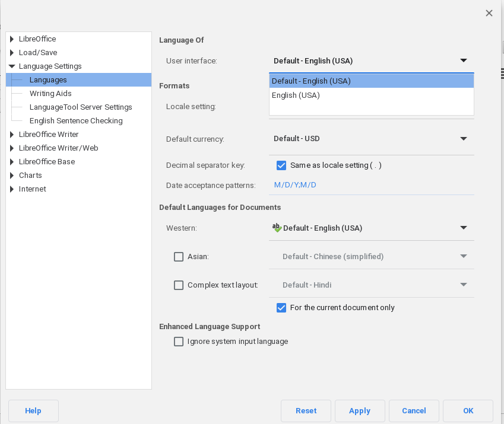Viewport: 504px width, 424px height.
Task: Expand the LibreOffice tree node
Action: 12,39
